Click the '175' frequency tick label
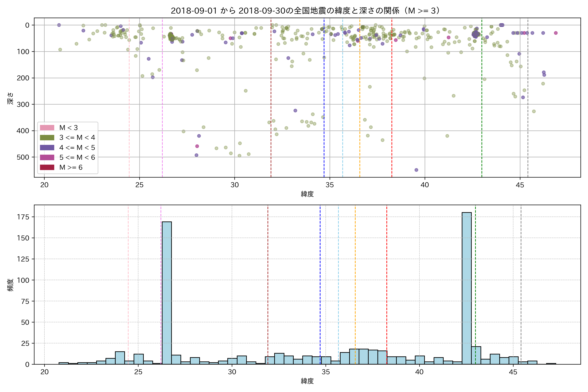Image resolution: width=588 pixels, height=392 pixels. (x=23, y=217)
